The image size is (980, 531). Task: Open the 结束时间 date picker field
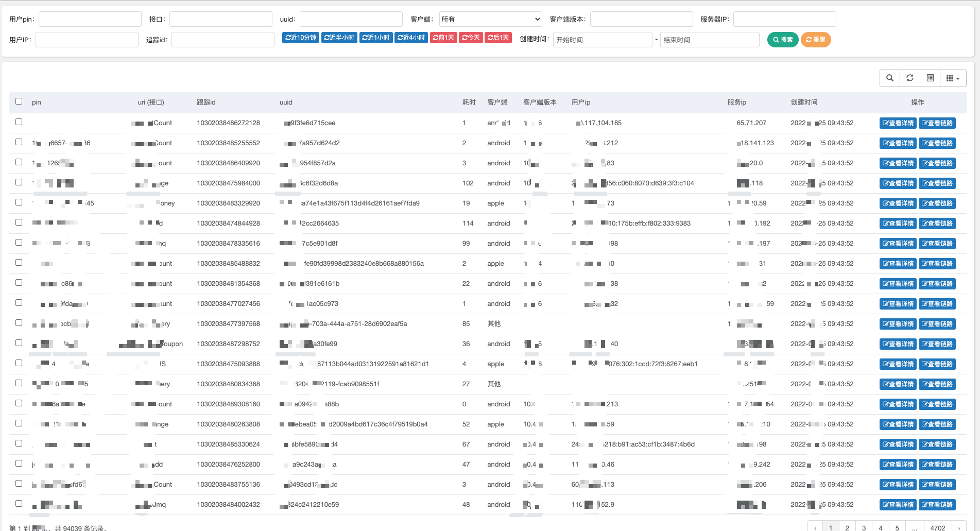(x=710, y=40)
